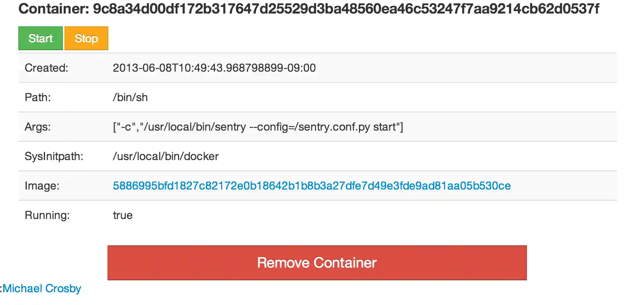Image resolution: width=644 pixels, height=305 pixels.
Task: Click the orange Stop button
Action: click(86, 38)
